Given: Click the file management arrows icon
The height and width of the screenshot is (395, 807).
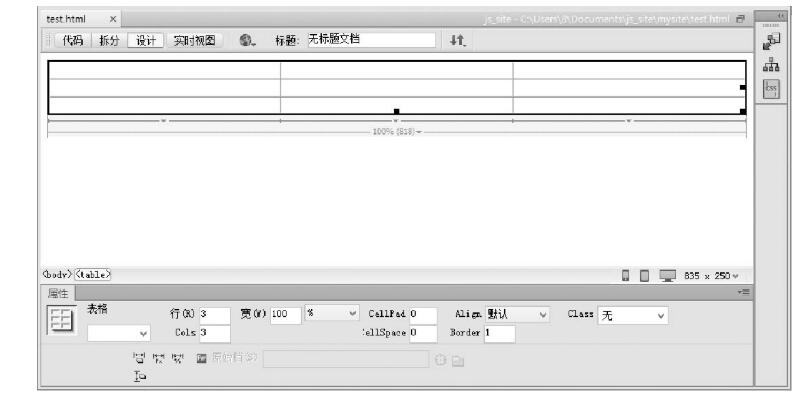Looking at the screenshot, I should [458, 40].
